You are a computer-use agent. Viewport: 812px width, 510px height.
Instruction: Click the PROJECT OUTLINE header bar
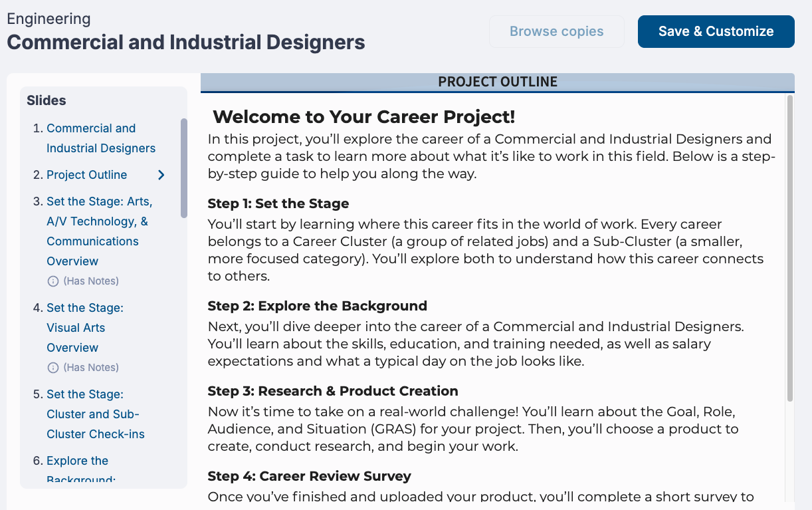[x=497, y=82]
